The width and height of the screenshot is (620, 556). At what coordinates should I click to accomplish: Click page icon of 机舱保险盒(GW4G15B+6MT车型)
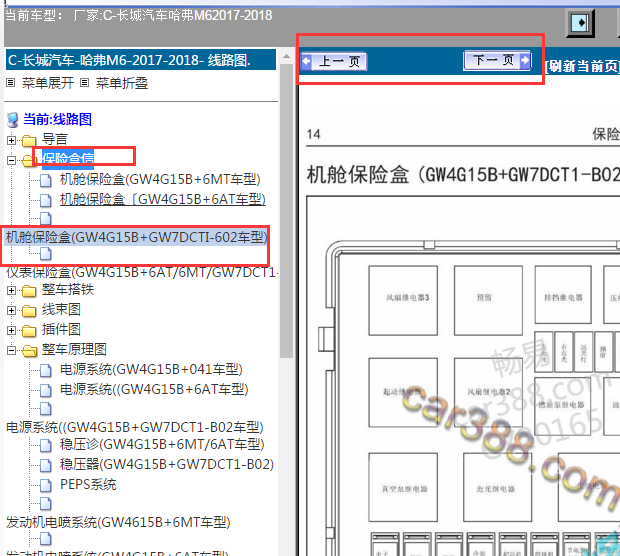point(46,180)
